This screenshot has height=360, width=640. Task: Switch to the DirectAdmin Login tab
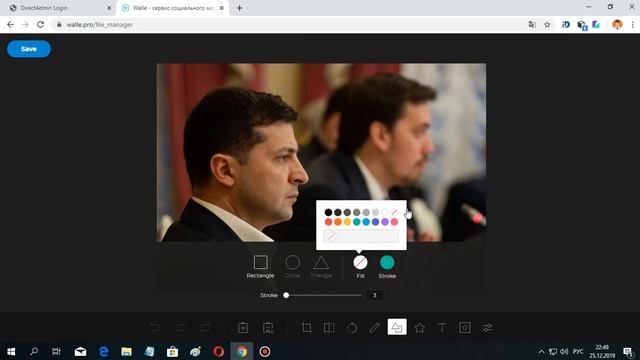click(58, 8)
